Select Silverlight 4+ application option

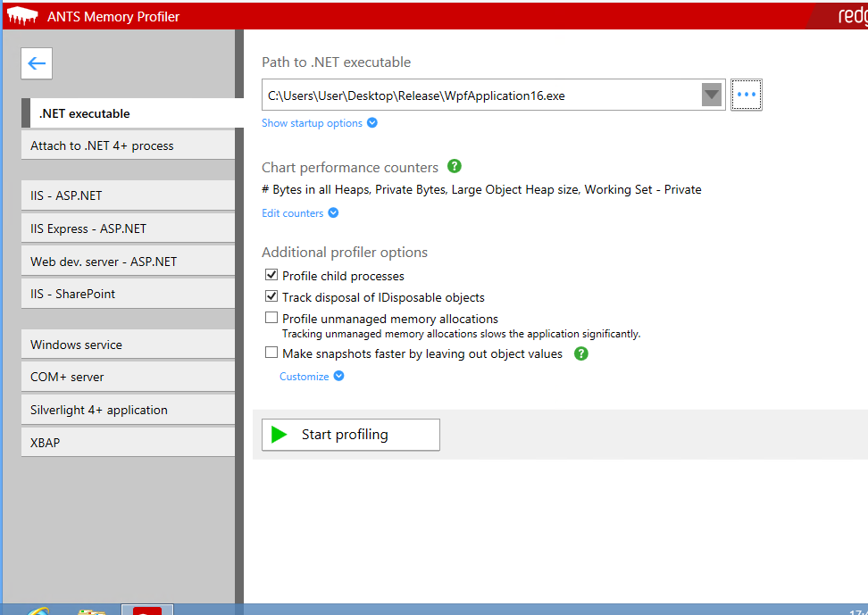[128, 410]
